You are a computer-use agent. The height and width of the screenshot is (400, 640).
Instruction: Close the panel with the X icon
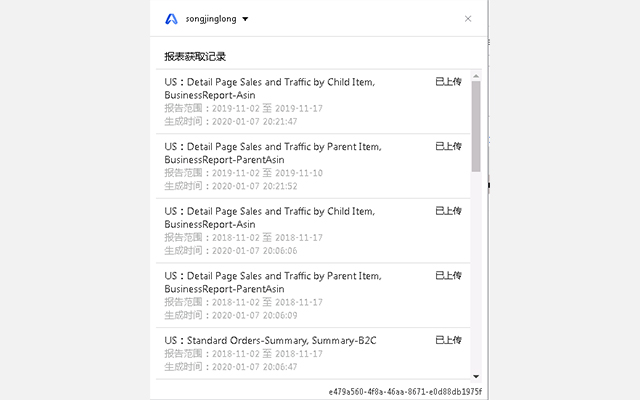468,18
